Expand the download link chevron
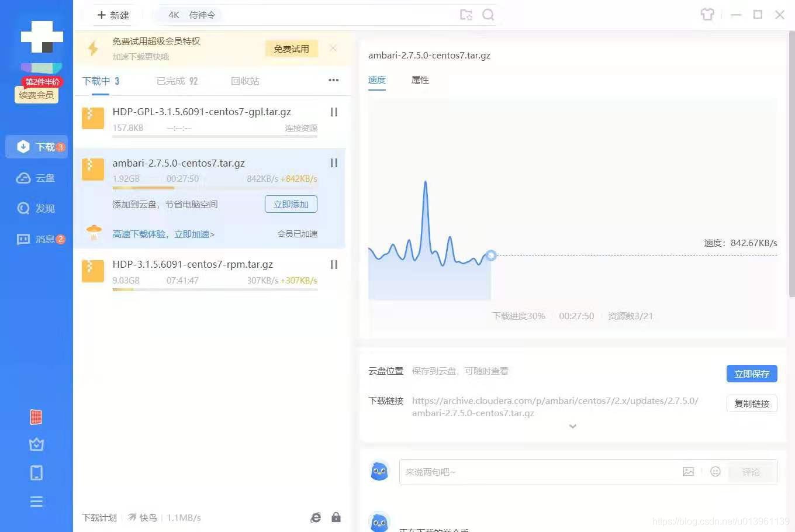 pos(573,426)
